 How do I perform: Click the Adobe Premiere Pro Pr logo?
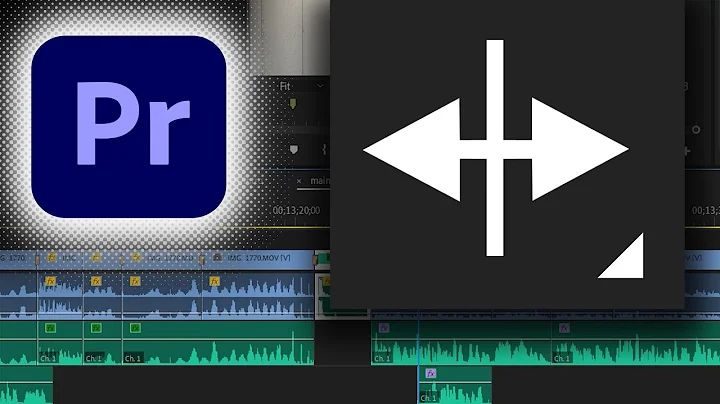click(x=129, y=127)
